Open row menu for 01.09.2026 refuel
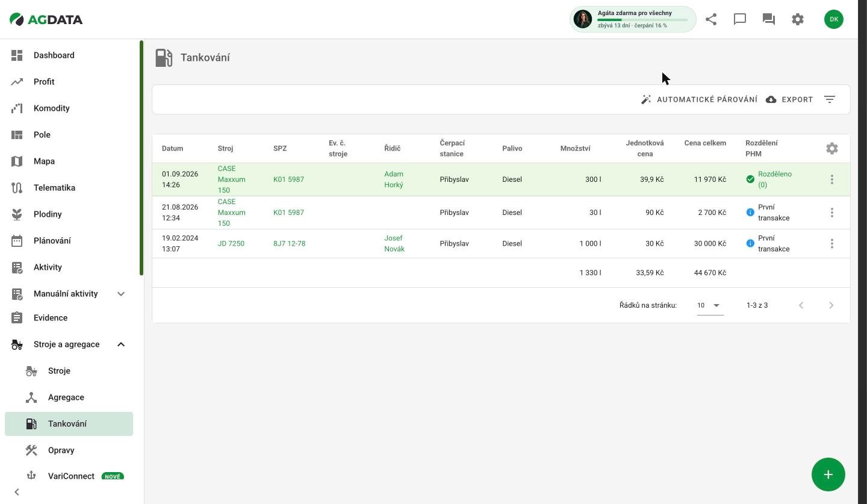Viewport: 867px width, 504px height. point(832,179)
